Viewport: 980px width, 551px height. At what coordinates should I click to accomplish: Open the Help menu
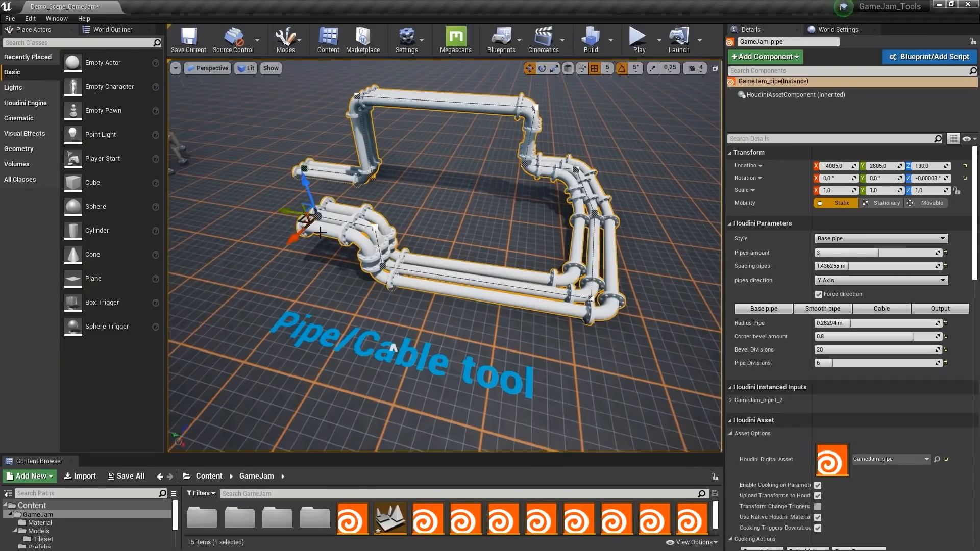click(x=84, y=18)
